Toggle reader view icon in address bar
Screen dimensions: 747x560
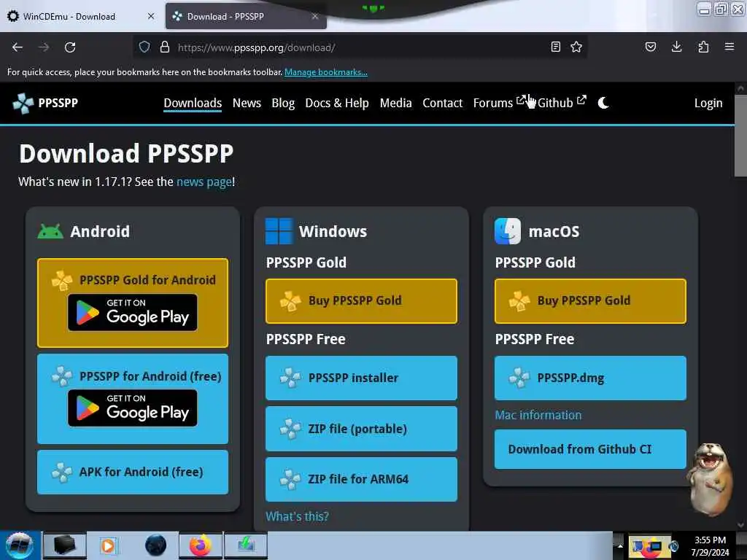pos(555,47)
